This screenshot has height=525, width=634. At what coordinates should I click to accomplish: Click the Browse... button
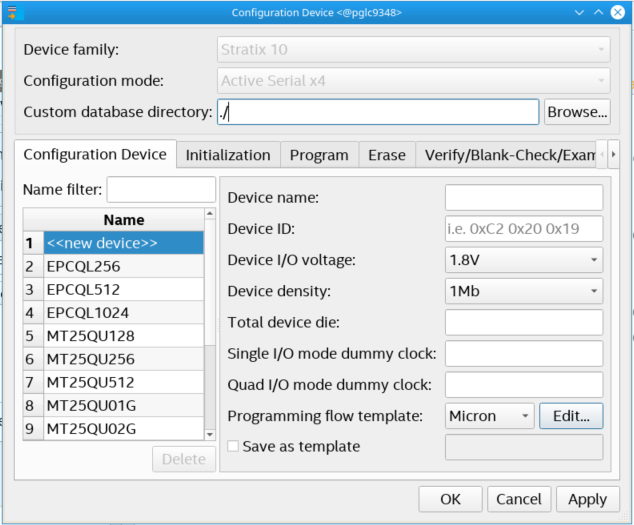coord(577,112)
